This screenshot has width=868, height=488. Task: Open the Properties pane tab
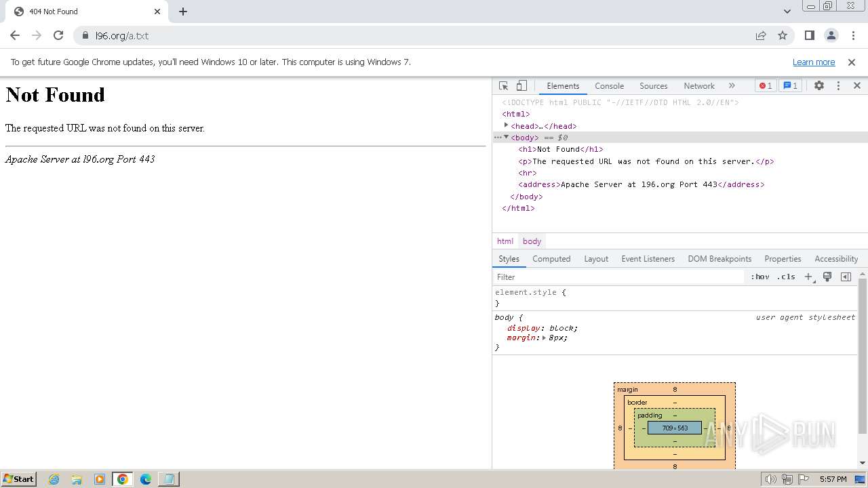pyautogui.click(x=783, y=259)
